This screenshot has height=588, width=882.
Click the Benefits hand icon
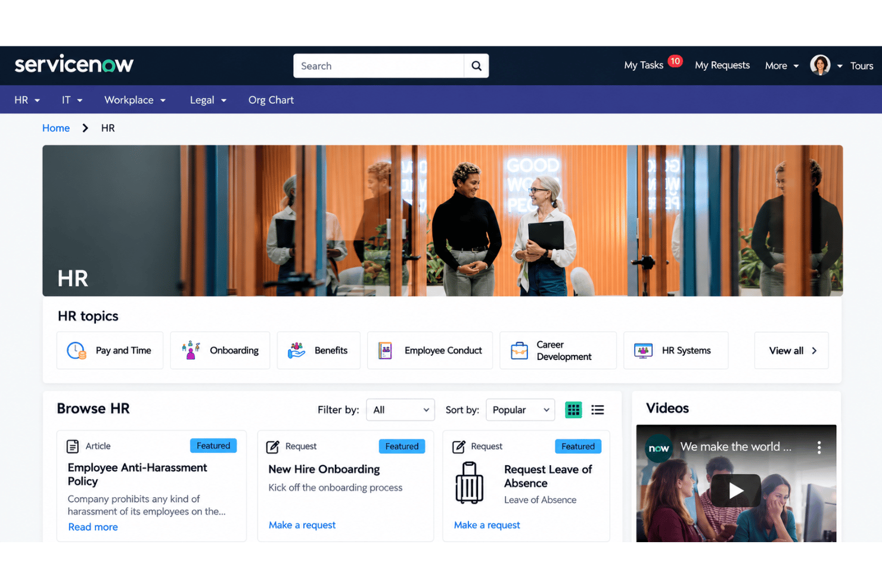click(x=296, y=350)
